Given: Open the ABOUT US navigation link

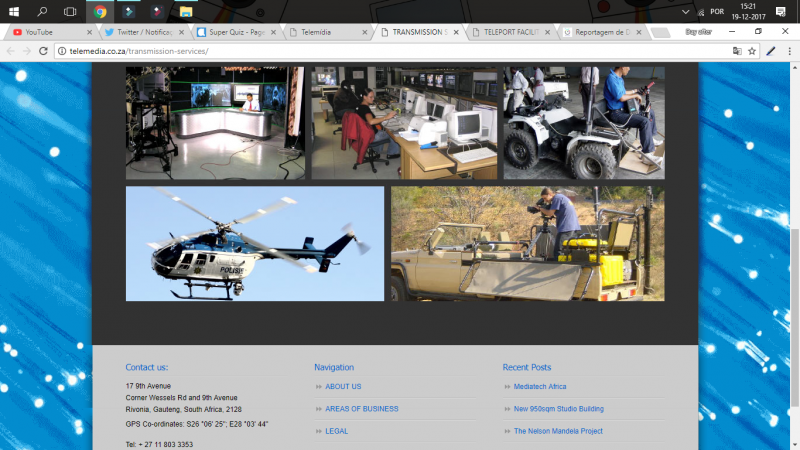Looking at the screenshot, I should pyautogui.click(x=343, y=387).
